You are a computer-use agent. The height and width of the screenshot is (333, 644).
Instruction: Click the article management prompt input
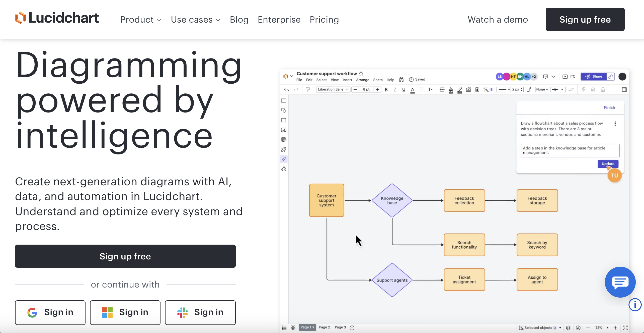coord(570,150)
